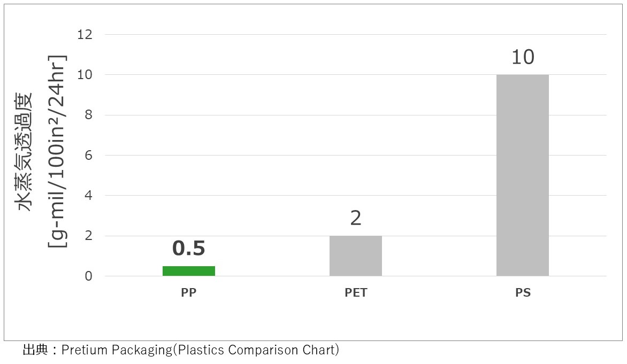The height and width of the screenshot is (364, 627).
Task: Click the data label 2 above PET
Action: point(356,218)
